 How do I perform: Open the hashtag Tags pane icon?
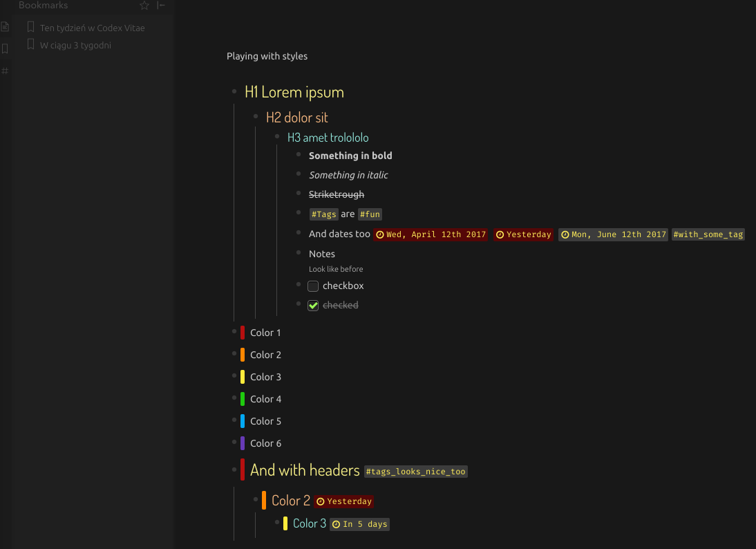tap(5, 71)
